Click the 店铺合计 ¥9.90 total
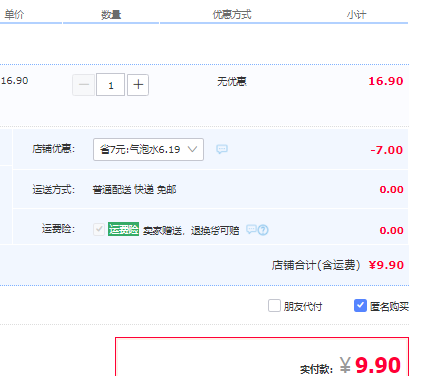 [386, 265]
